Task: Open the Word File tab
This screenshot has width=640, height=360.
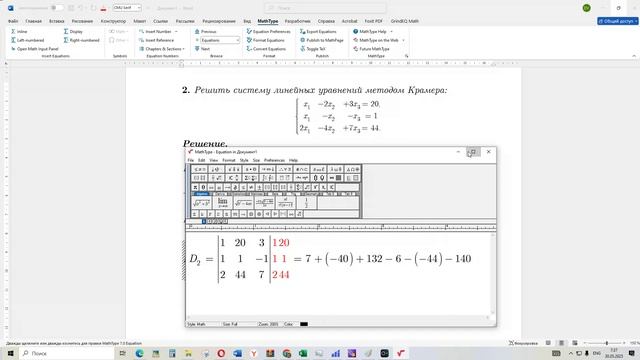Action: (13, 21)
